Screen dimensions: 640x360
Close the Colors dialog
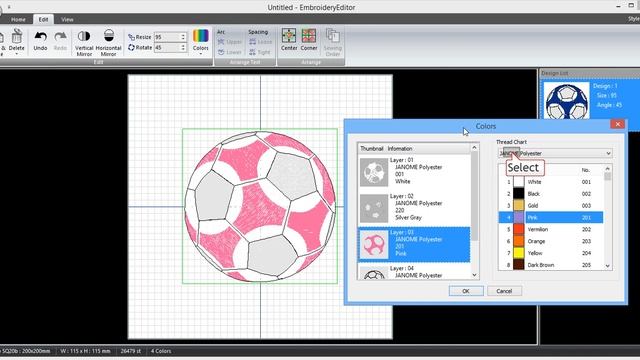click(x=618, y=124)
